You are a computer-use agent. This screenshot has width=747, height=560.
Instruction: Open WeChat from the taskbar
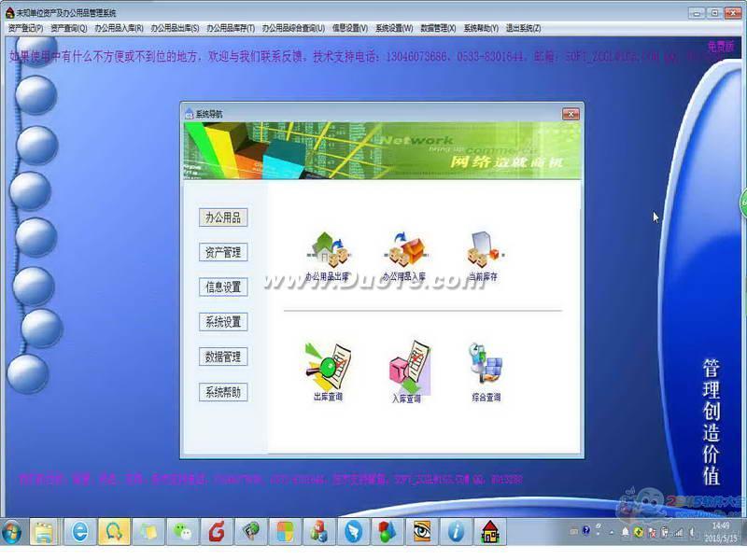pos(182,532)
